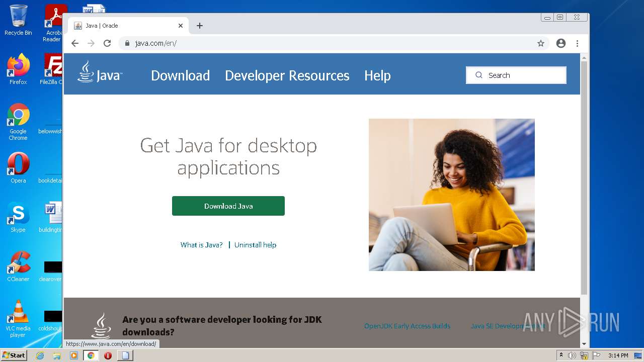Open Developer Resources in the navigation
The image size is (644, 362).
click(x=287, y=75)
